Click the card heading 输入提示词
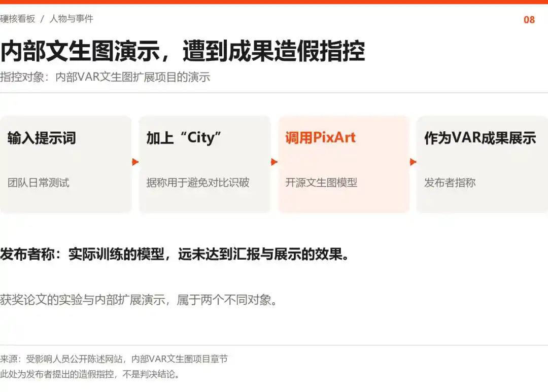 [x=42, y=137]
